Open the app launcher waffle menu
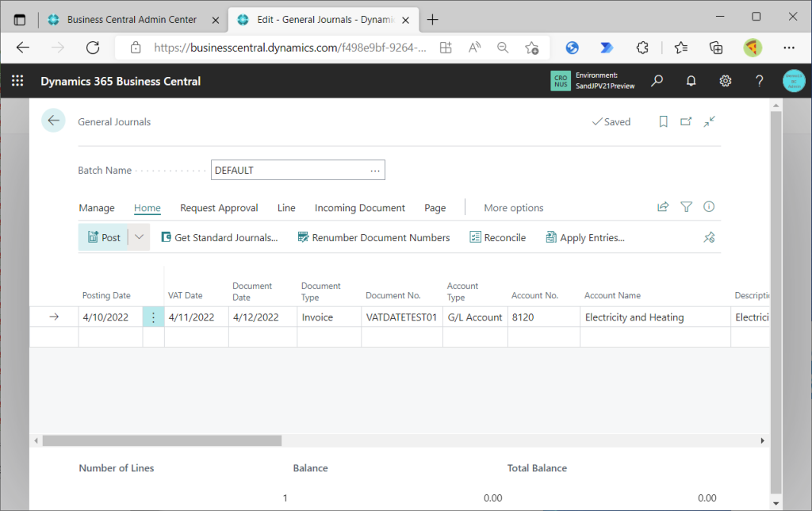 tap(17, 81)
